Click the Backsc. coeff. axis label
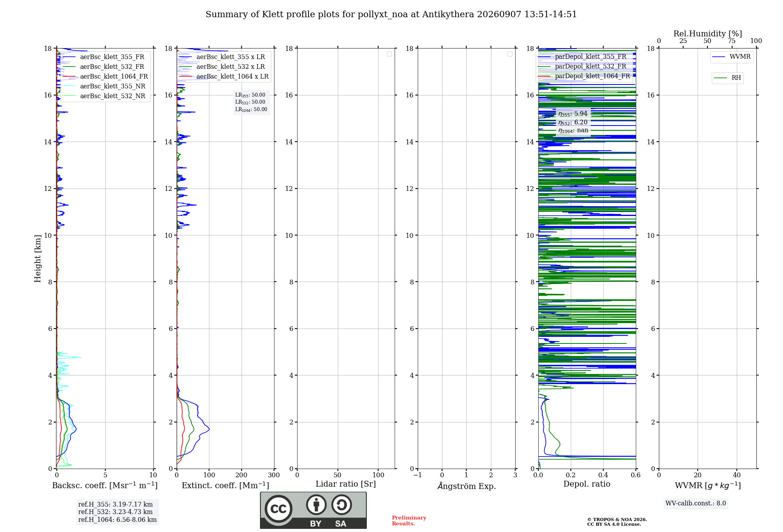Screen dimensions: 783x532 click(105, 485)
